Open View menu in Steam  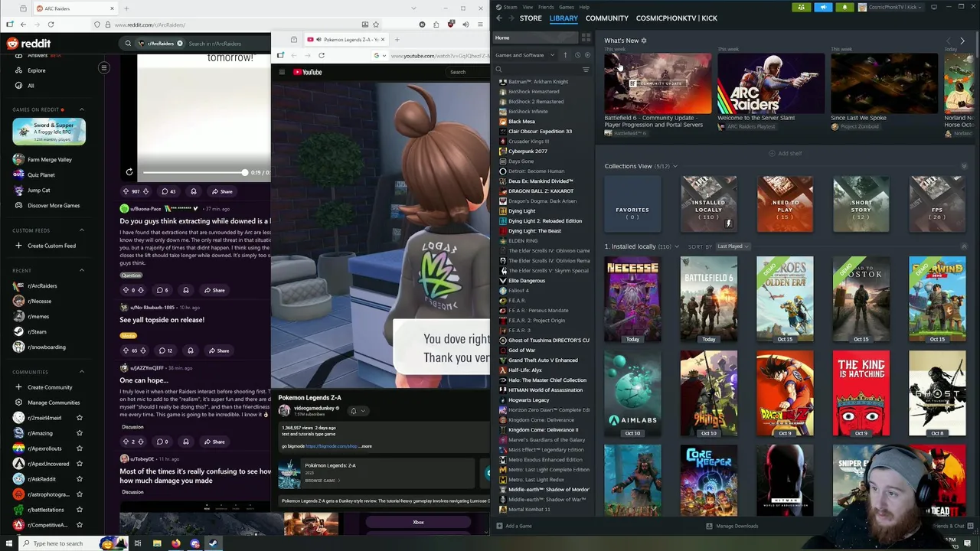click(528, 7)
